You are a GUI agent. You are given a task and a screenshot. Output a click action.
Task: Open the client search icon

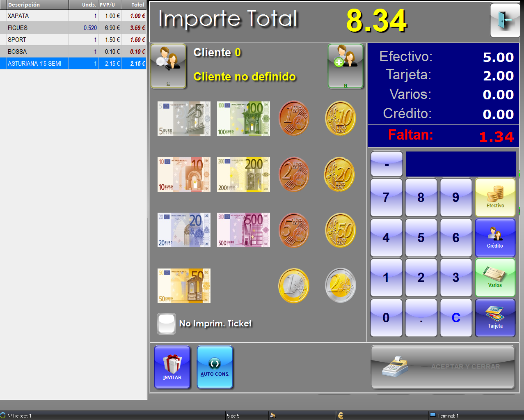(168, 66)
